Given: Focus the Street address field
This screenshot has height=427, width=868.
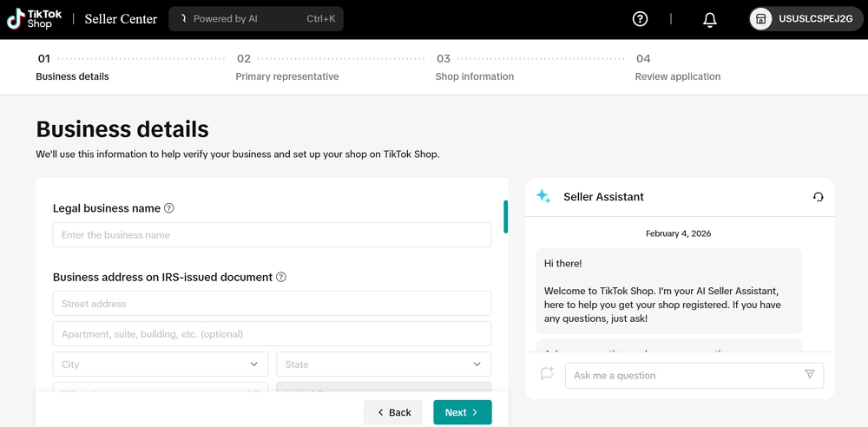Looking at the screenshot, I should (272, 304).
